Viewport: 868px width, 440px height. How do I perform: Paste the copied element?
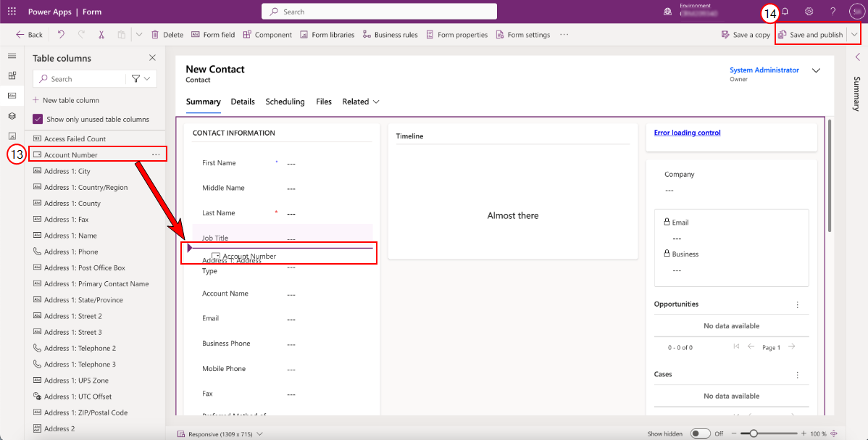(x=121, y=34)
